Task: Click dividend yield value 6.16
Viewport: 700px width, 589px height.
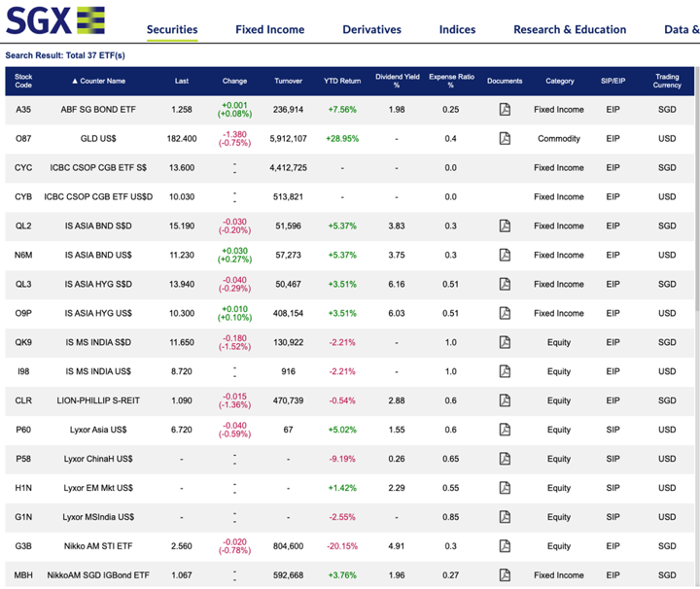Action: tap(397, 284)
